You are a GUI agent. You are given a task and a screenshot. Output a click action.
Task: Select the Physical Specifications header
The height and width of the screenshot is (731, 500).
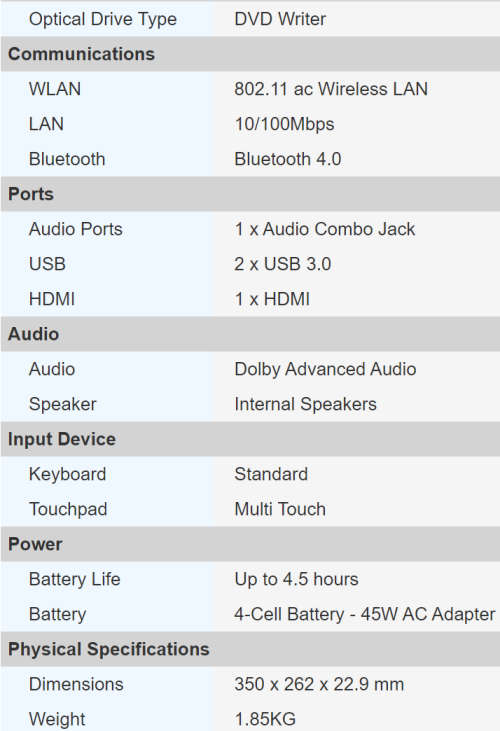[250, 649]
